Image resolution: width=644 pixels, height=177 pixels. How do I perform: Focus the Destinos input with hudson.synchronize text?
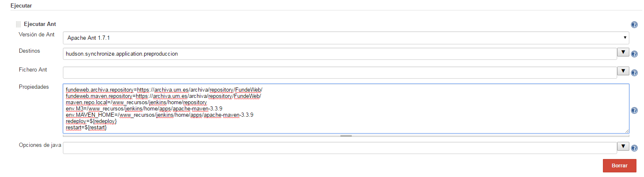coord(340,54)
